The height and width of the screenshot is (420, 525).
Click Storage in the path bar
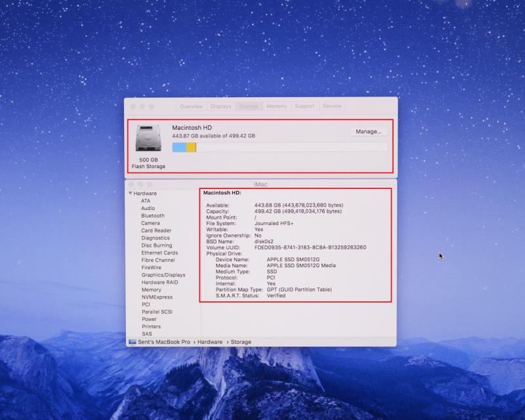click(241, 342)
